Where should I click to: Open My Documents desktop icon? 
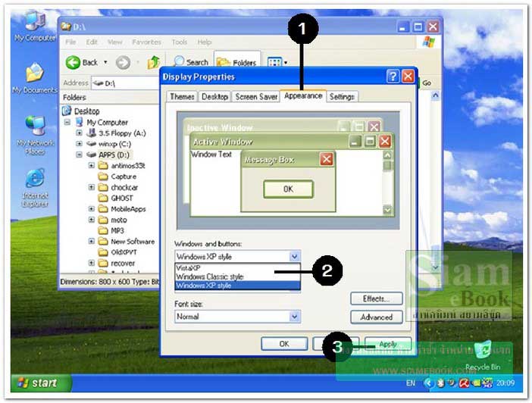(x=35, y=78)
